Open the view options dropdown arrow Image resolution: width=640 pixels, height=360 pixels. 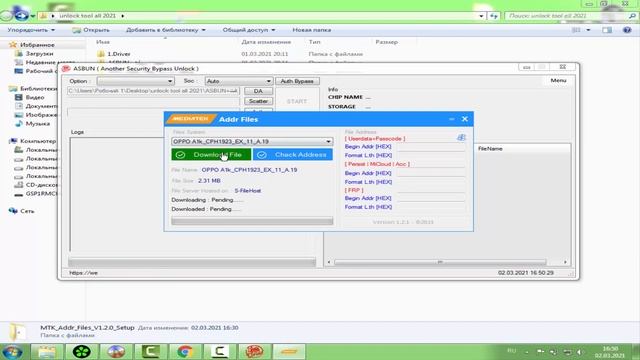tap(588, 30)
